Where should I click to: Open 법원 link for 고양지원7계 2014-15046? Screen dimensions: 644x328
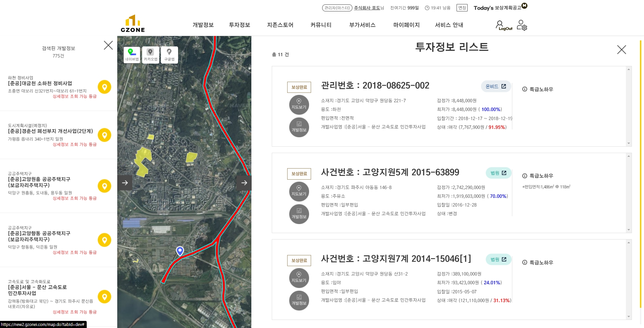(x=499, y=259)
